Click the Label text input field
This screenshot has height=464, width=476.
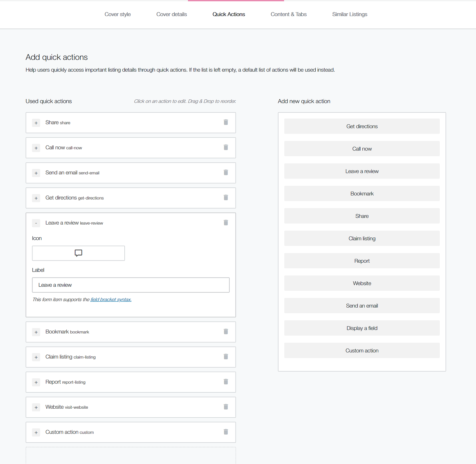[x=131, y=285]
